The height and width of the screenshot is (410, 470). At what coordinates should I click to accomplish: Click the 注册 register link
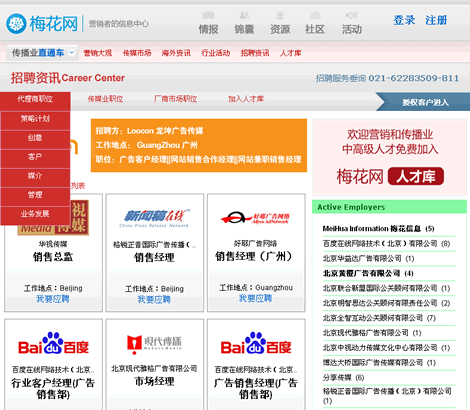point(436,20)
